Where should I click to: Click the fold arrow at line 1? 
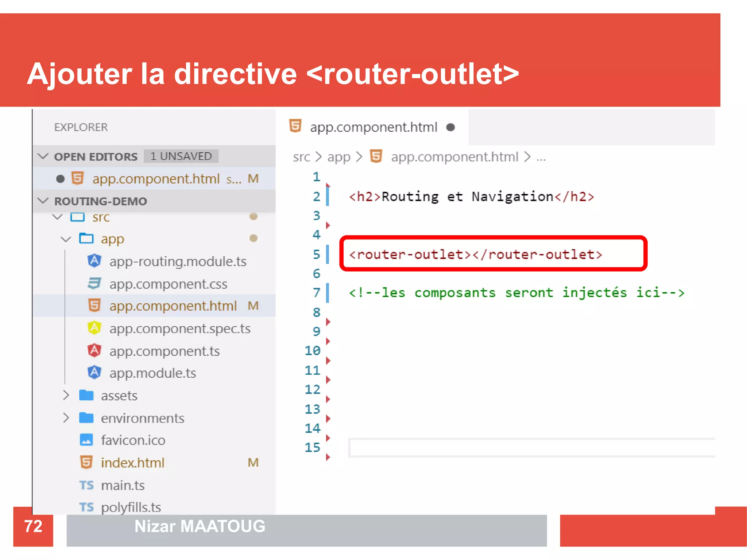click(328, 185)
